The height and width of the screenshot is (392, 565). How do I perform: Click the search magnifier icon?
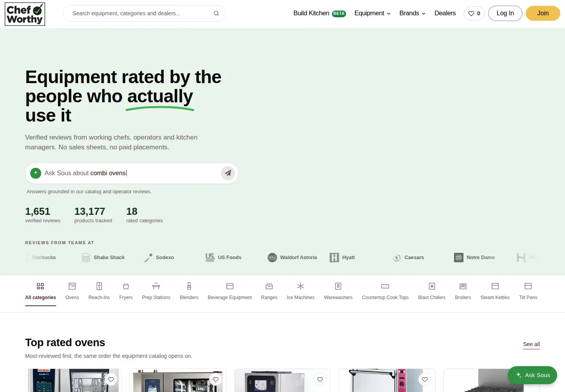[216, 13]
